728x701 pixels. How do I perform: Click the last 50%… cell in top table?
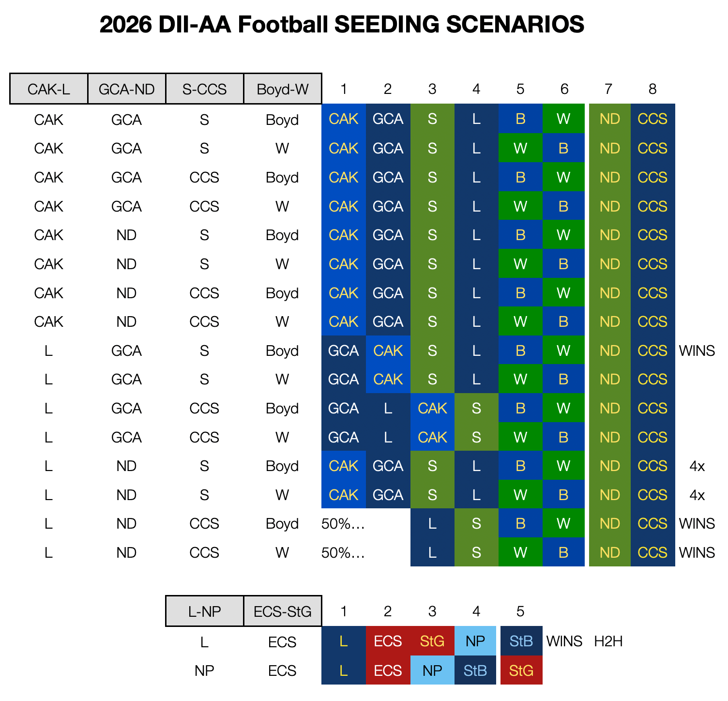(343, 552)
